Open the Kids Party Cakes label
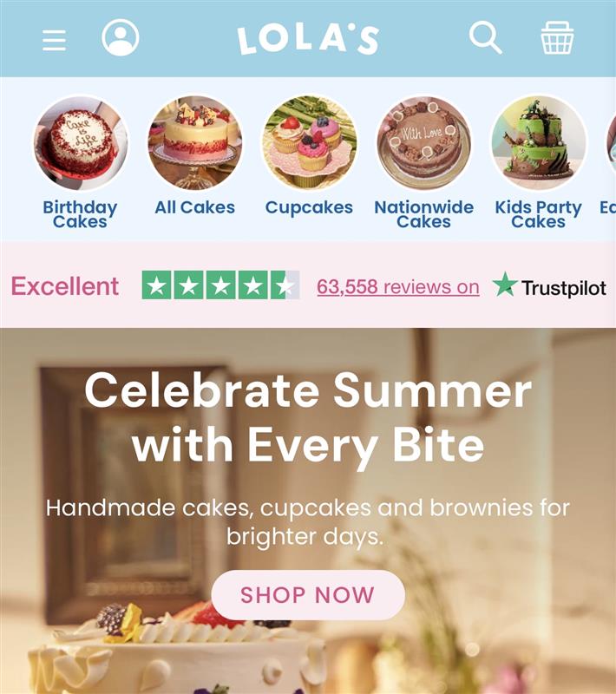The width and height of the screenshot is (616, 694). tap(538, 214)
